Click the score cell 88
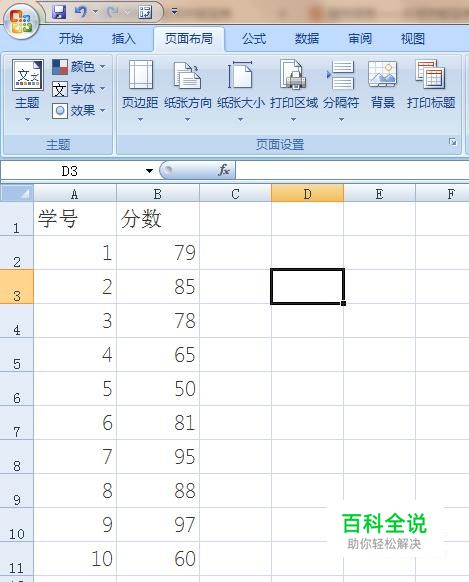The height and width of the screenshot is (582, 469). tap(158, 491)
